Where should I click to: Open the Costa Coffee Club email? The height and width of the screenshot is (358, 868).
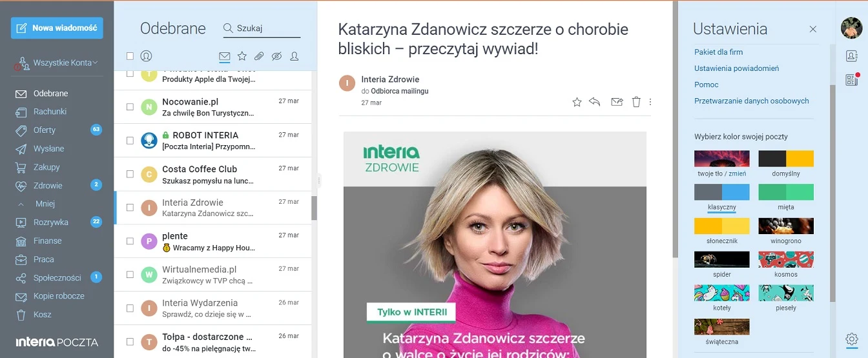tap(213, 174)
